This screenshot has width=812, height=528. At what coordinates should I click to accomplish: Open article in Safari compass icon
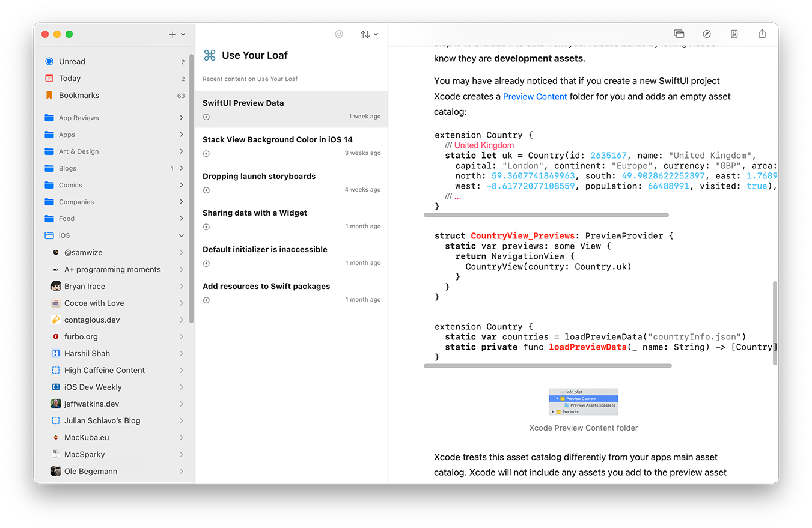[707, 34]
